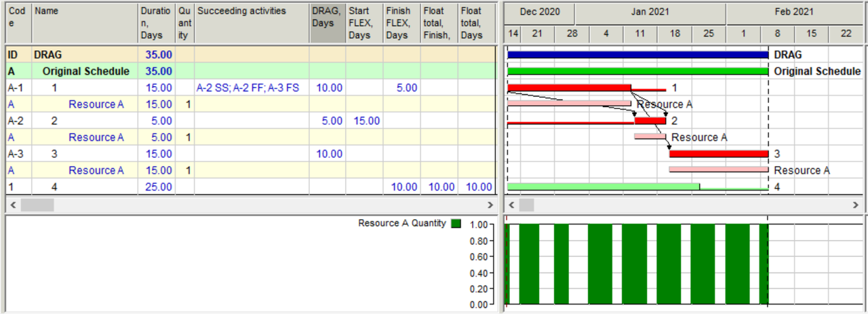Click the highlighted DRAG, Days column header
The width and height of the screenshot is (868, 314).
click(x=328, y=22)
